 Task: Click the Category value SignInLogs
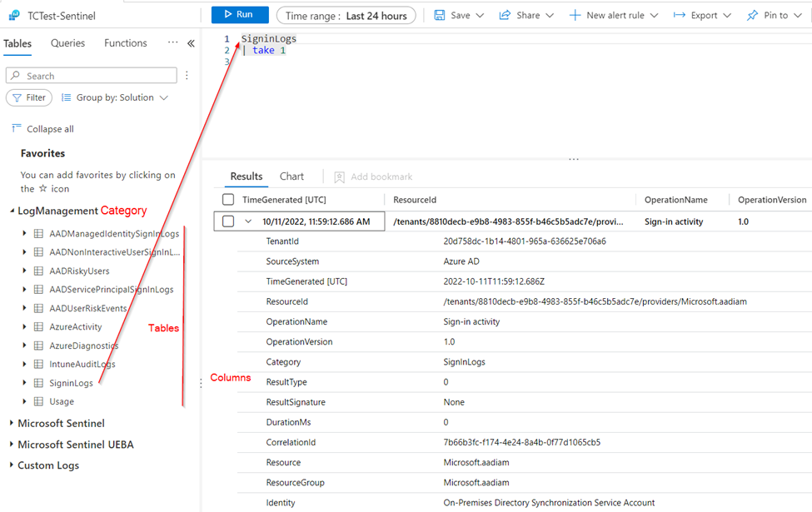(465, 362)
